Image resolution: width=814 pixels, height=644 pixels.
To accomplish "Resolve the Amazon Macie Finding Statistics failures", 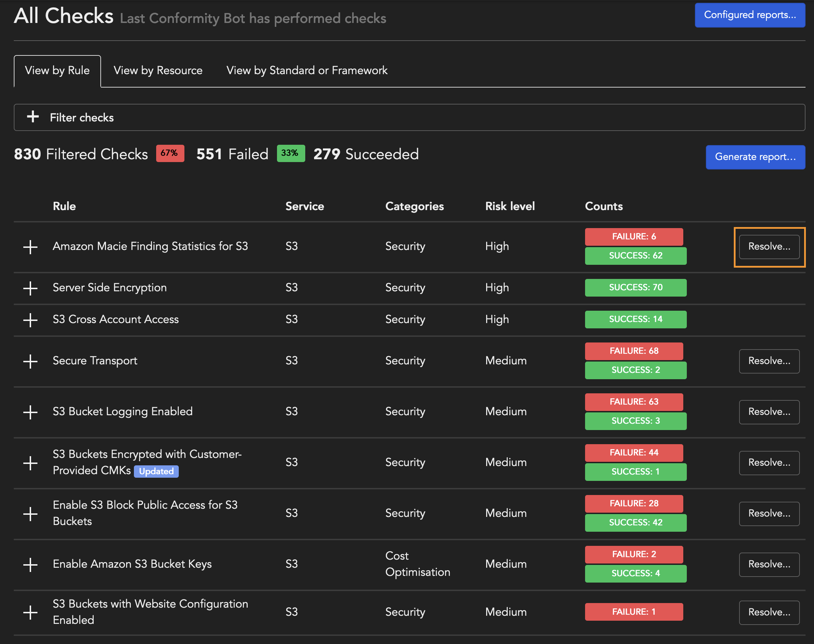I will pos(769,246).
